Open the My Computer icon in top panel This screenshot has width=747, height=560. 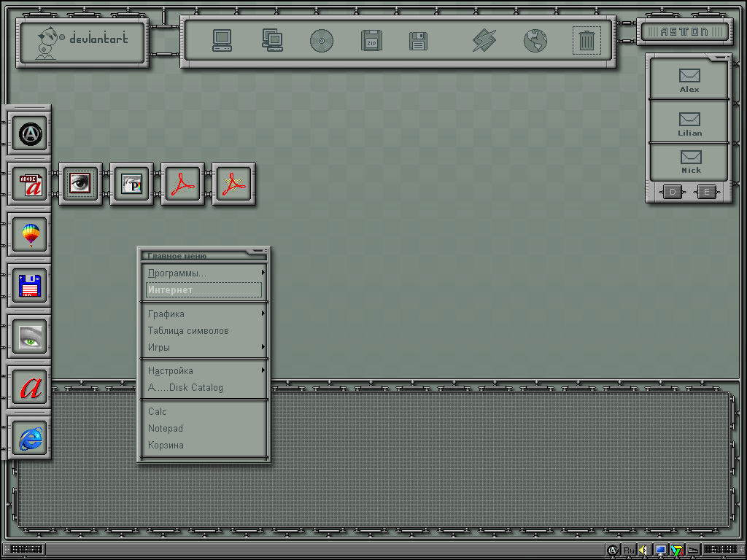[222, 41]
